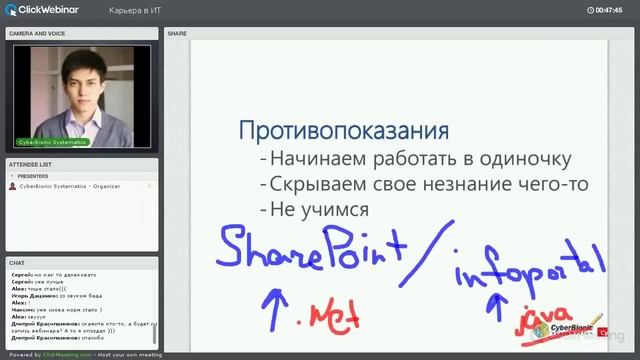This screenshot has width=640, height=360.
Task: Click Дмитрий Красильников's question about webinar recording
Action: click(84, 327)
